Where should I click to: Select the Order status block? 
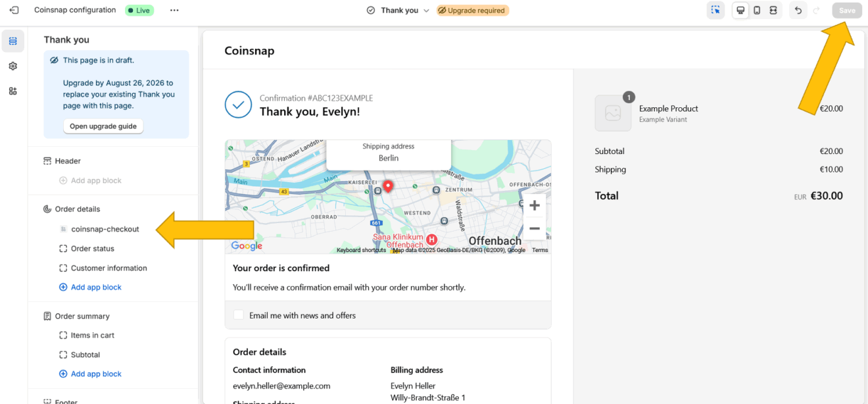(x=92, y=249)
